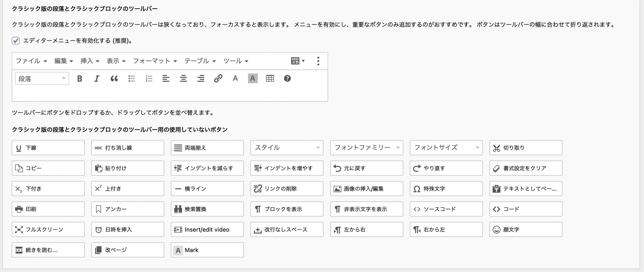
Task: Click the やり直す redo icon
Action: pos(417,168)
